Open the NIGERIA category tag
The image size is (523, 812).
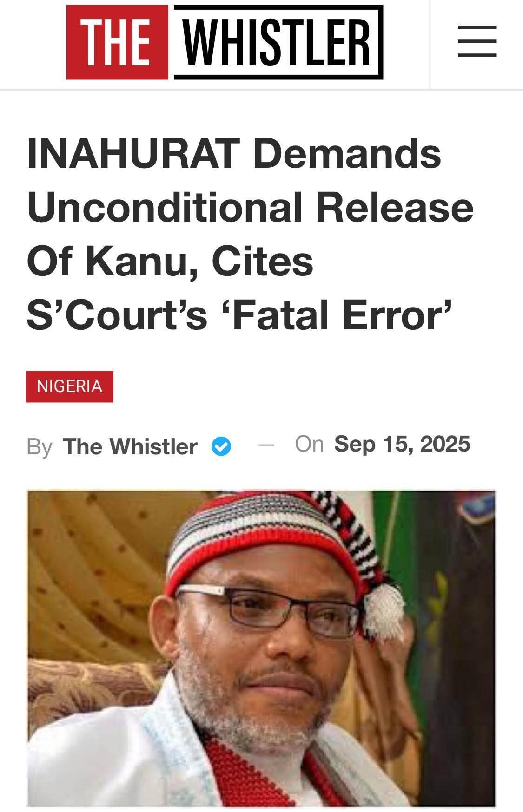click(x=70, y=386)
